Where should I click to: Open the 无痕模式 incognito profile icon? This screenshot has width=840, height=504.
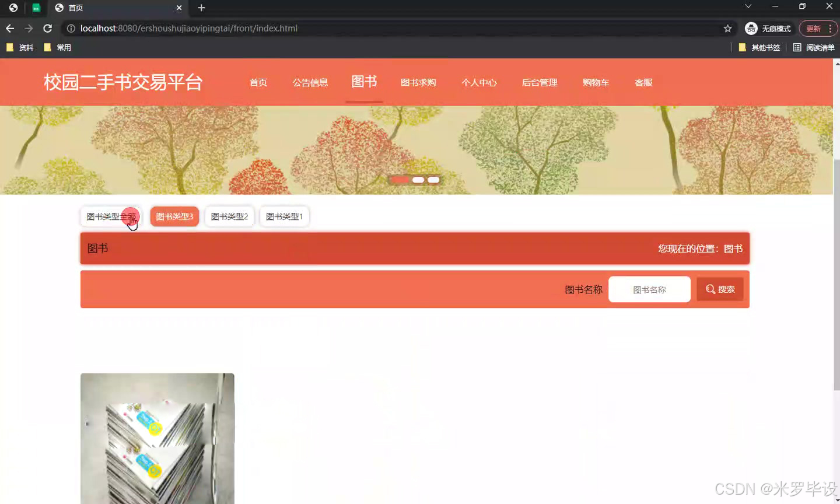[x=751, y=28]
